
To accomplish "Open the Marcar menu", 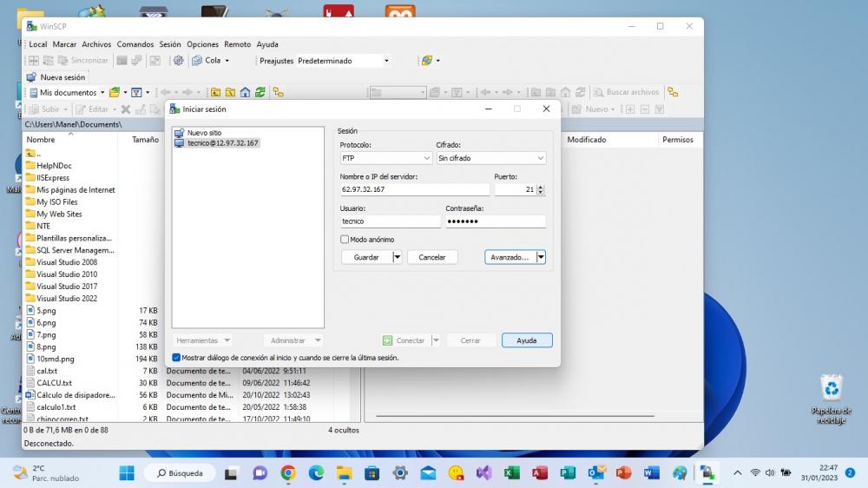I will click(64, 44).
